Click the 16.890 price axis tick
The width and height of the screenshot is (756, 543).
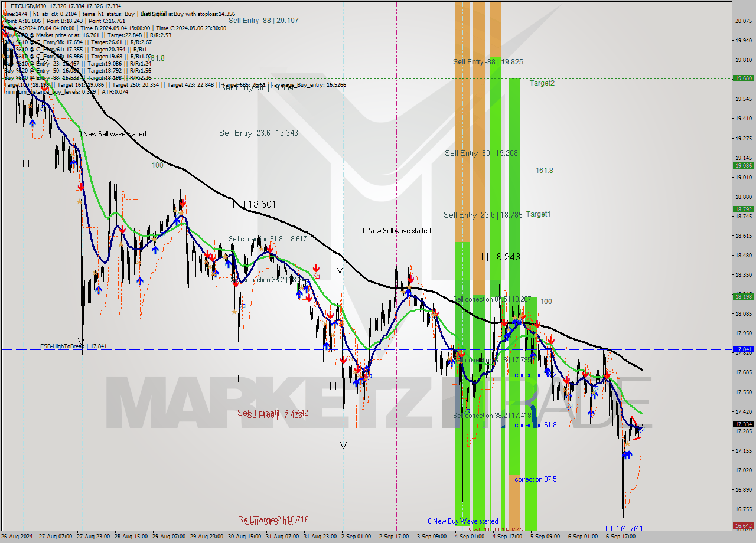[x=743, y=489]
